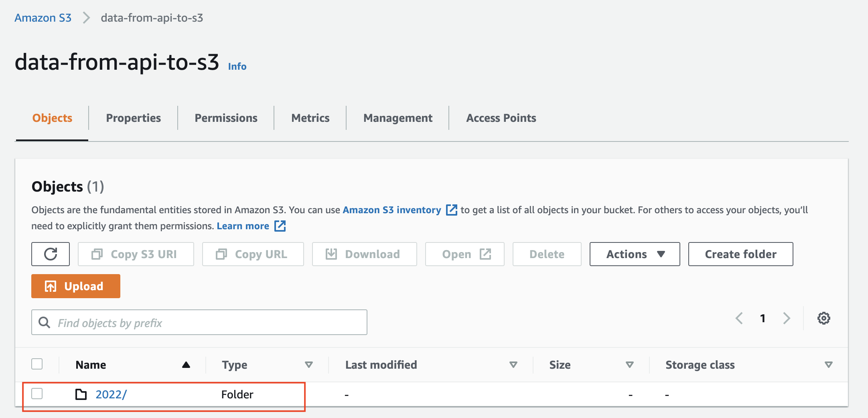The height and width of the screenshot is (418, 868).
Task: Click the search magnifier icon in prefix field
Action: 44,322
